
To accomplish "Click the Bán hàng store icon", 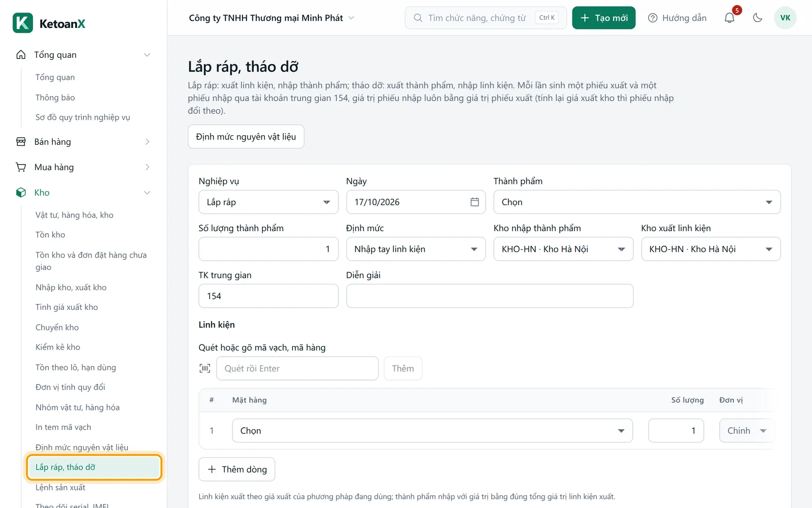I will click(21, 142).
